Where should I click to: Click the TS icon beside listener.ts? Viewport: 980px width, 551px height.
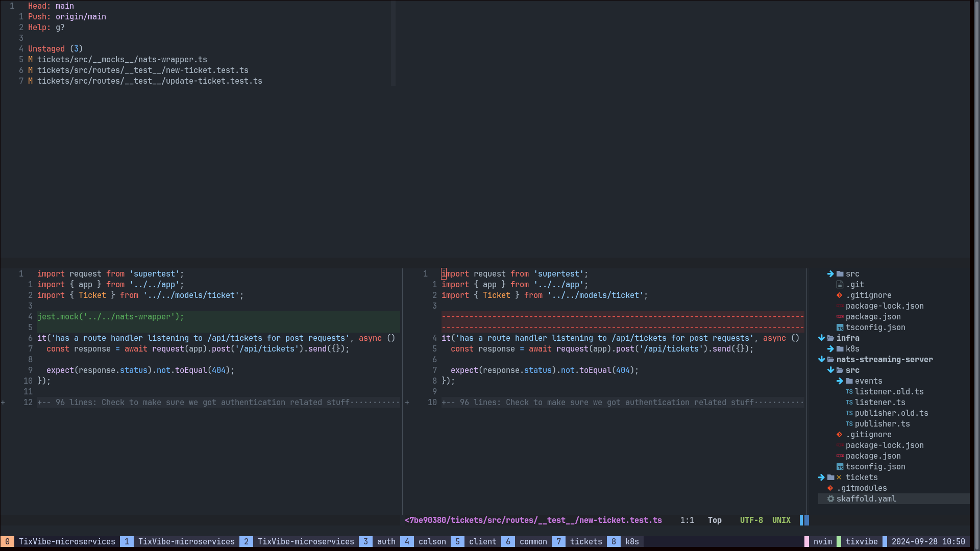coord(849,403)
